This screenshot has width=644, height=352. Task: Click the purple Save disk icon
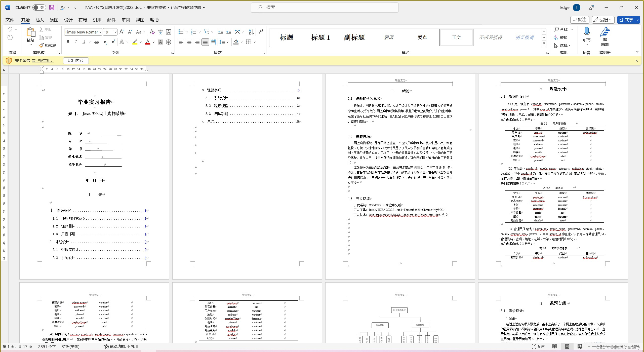52,8
